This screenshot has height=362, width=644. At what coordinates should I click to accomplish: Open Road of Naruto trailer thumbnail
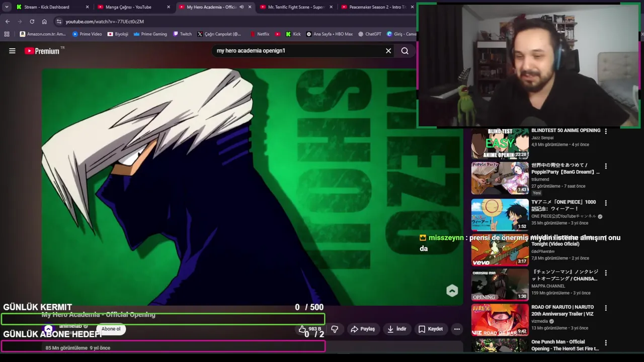pyautogui.click(x=500, y=320)
